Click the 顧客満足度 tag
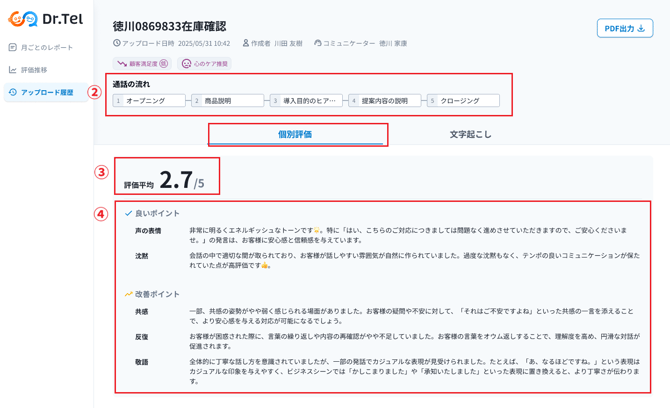Viewport: 670px width, 408px height. pos(142,64)
